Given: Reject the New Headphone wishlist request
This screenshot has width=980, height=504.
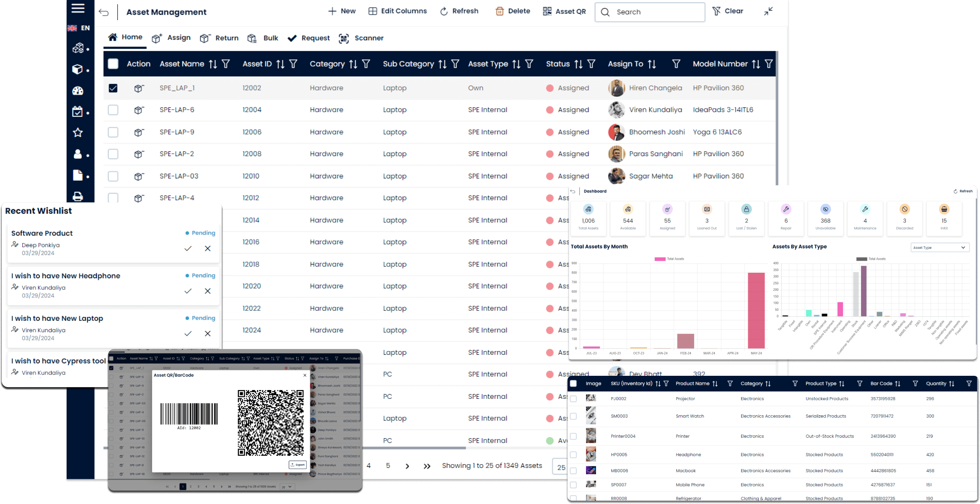Looking at the screenshot, I should 207,291.
